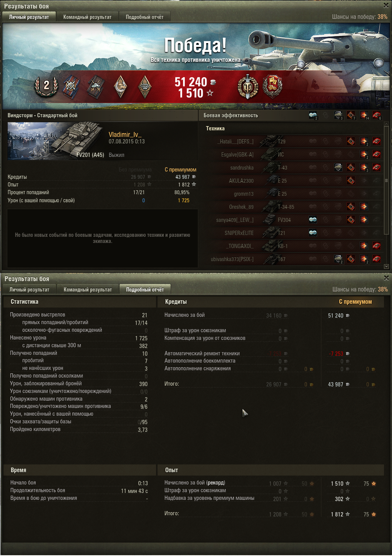Click the FV201 (A45) tank thumbnail
The image size is (392, 556).
tap(56, 141)
